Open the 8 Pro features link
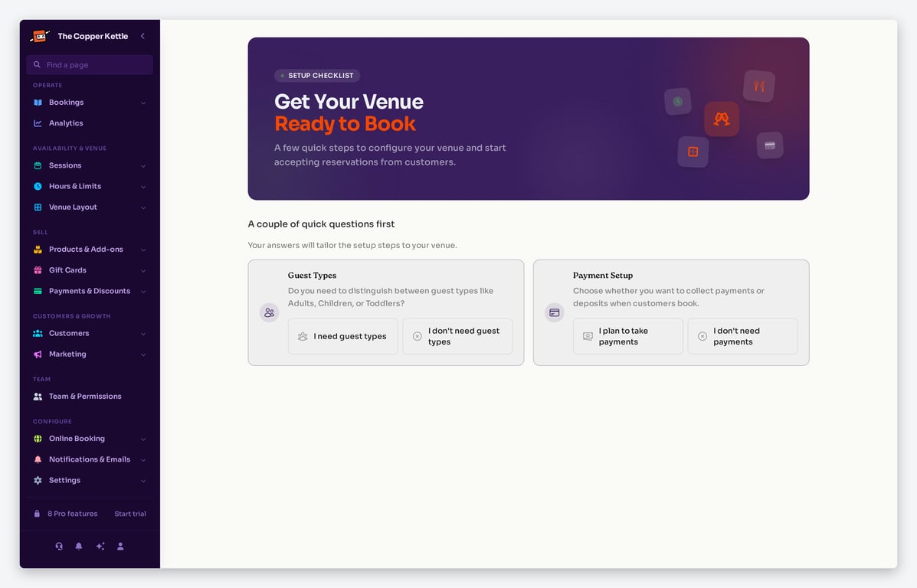This screenshot has height=588, width=917. [73, 514]
